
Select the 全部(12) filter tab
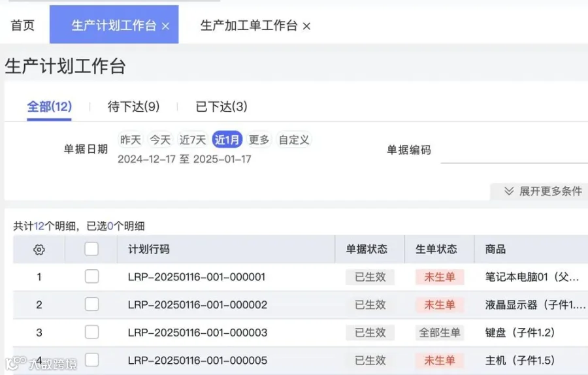[49, 106]
